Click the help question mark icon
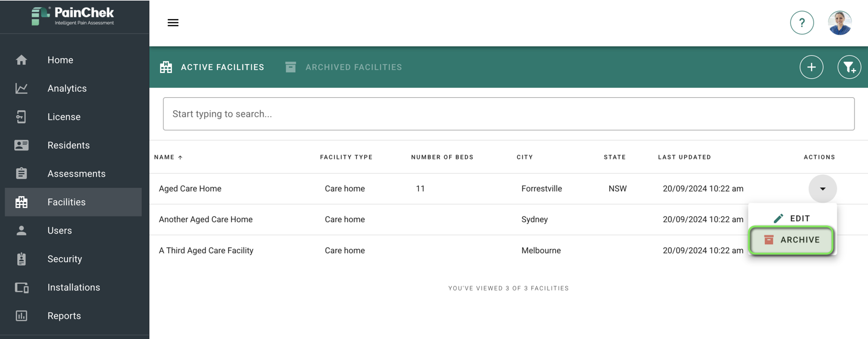Image resolution: width=868 pixels, height=339 pixels. coord(802,23)
